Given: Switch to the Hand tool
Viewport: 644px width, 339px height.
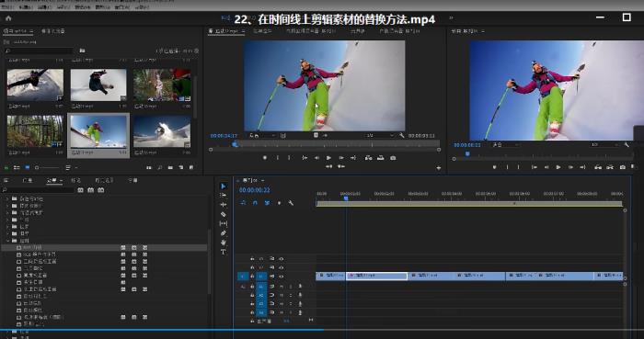Looking at the screenshot, I should tap(223, 243).
